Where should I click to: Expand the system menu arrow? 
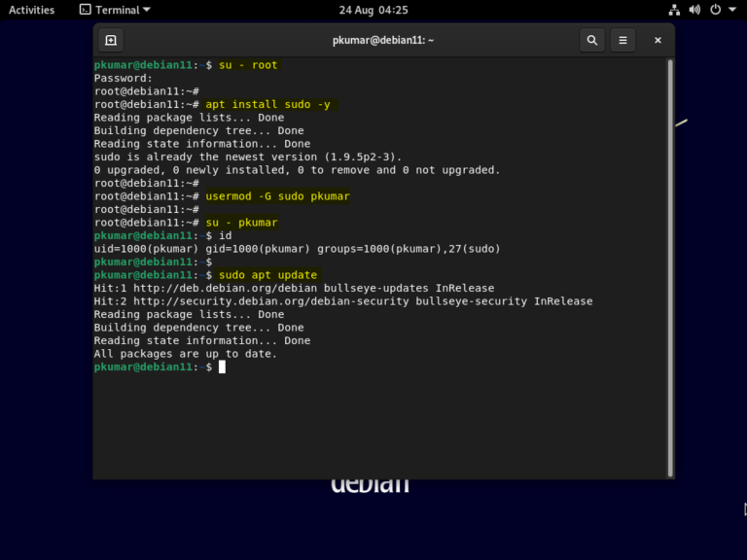[x=732, y=10]
